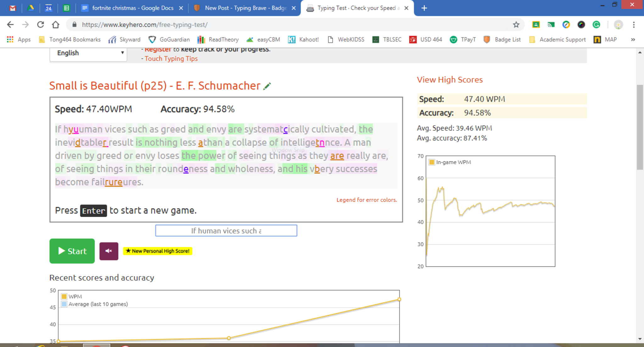Open the View High Scores link

[450, 80]
